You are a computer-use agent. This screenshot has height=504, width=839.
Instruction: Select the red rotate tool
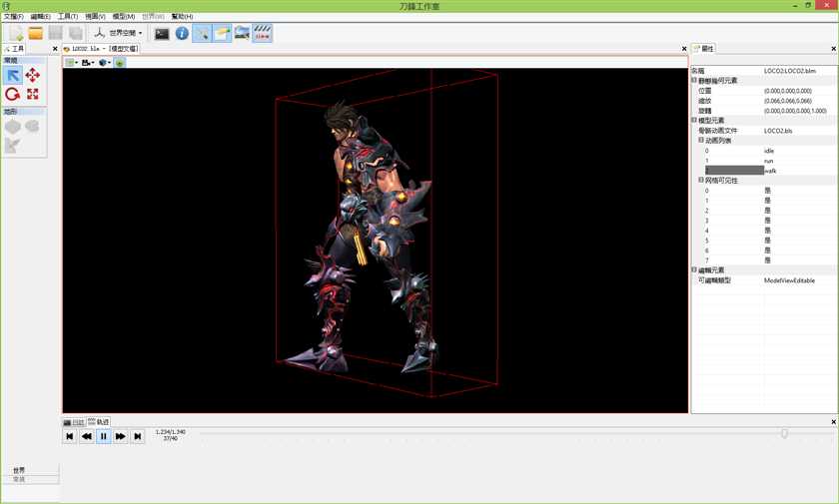click(13, 95)
